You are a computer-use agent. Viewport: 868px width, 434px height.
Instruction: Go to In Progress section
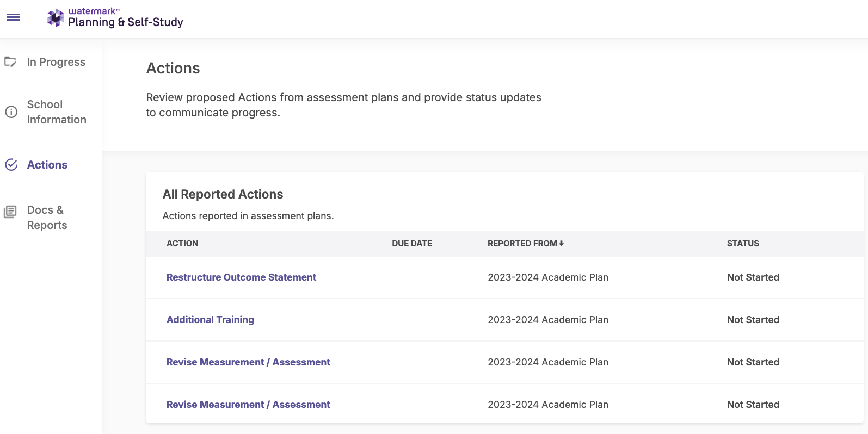point(56,62)
